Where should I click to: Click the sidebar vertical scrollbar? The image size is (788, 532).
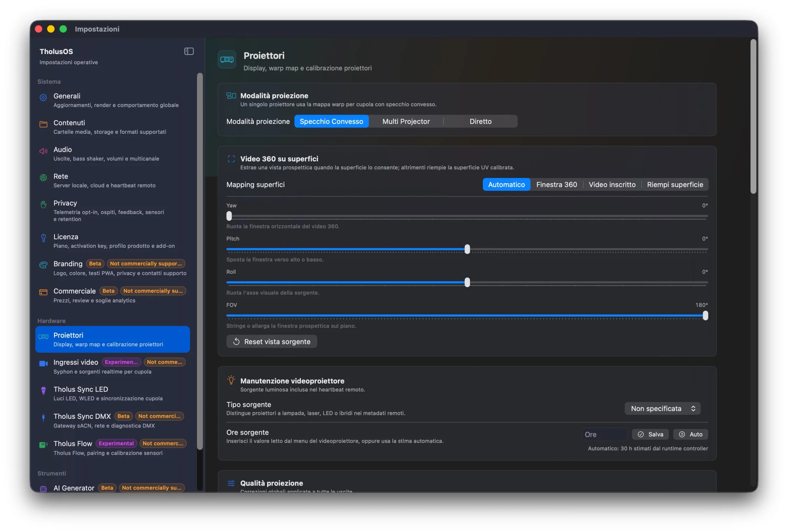tap(200, 261)
